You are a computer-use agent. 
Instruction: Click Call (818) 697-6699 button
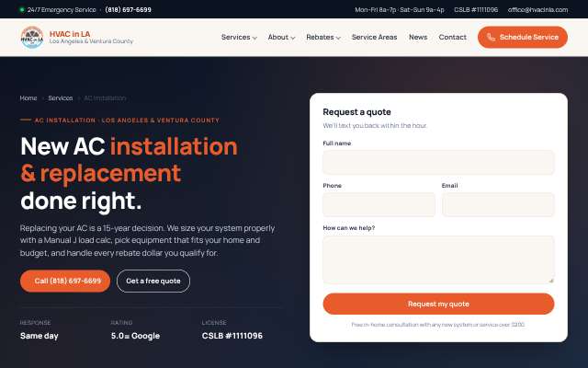click(x=65, y=281)
